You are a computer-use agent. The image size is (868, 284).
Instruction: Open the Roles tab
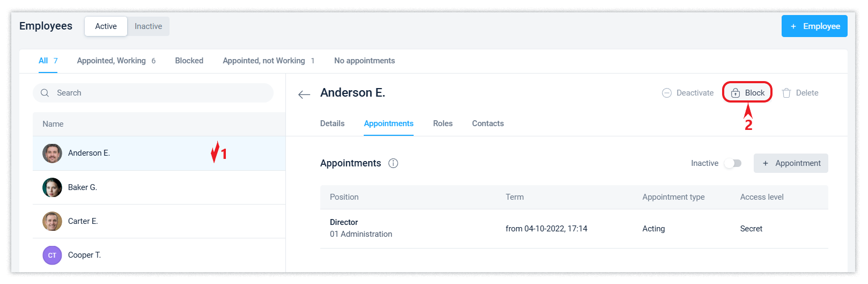443,123
